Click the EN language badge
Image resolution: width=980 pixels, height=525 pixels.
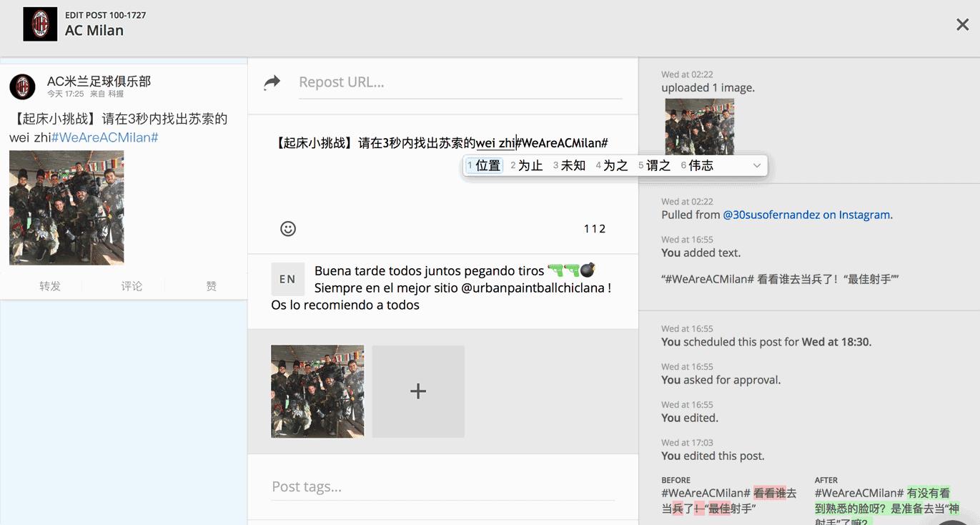(287, 279)
